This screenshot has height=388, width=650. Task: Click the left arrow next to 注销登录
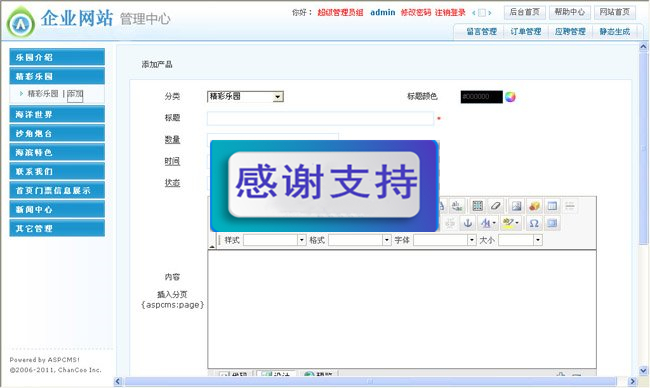(x=474, y=13)
